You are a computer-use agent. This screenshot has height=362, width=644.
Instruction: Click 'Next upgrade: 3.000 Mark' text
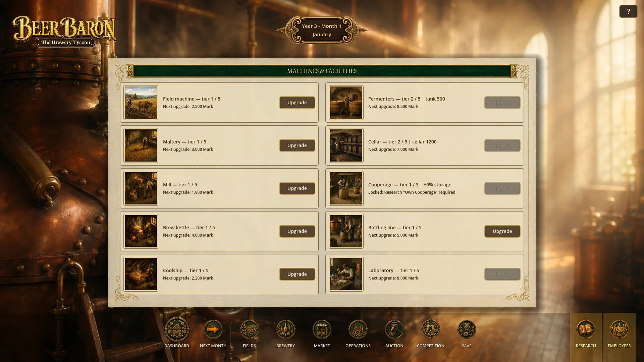188,149
